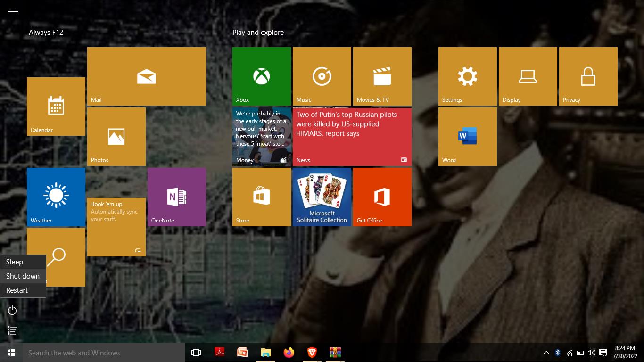Launch Microsoft Solitaire Collection
Image resolution: width=644 pixels, height=362 pixels.
point(322,197)
